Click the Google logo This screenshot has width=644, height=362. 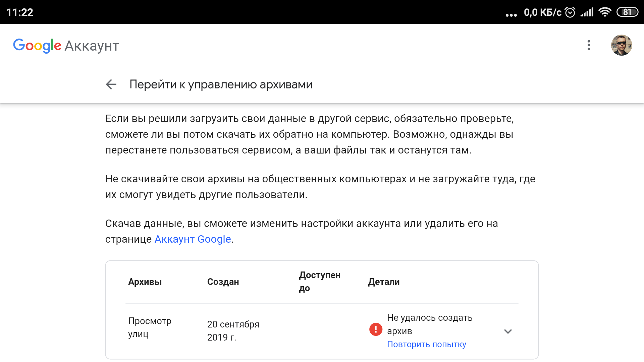click(x=37, y=46)
